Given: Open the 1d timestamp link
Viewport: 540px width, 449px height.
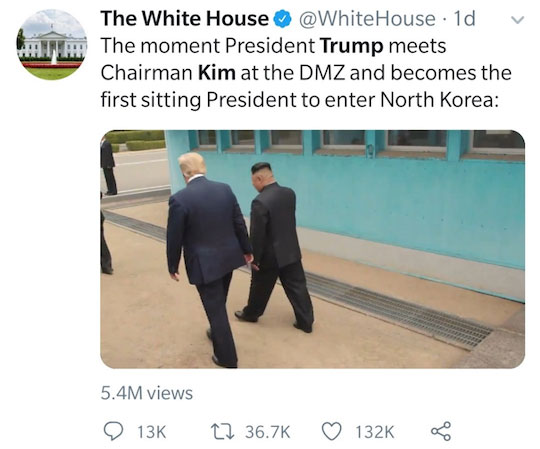Looking at the screenshot, I should pos(464,19).
